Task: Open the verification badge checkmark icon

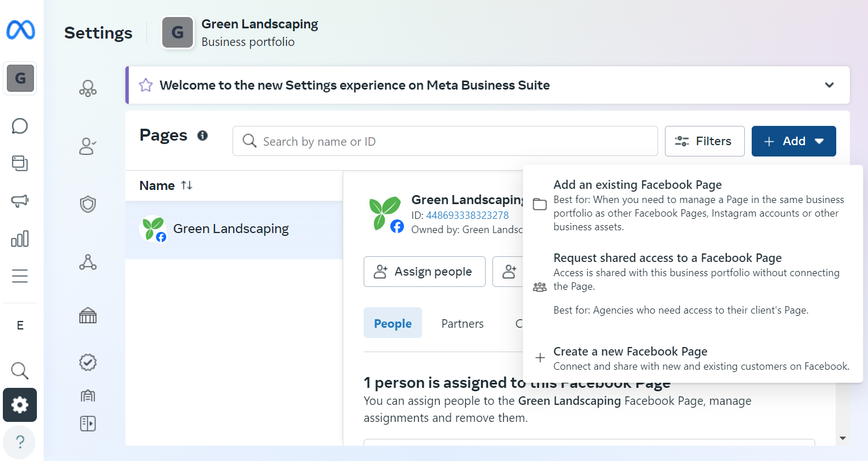Action: point(88,362)
